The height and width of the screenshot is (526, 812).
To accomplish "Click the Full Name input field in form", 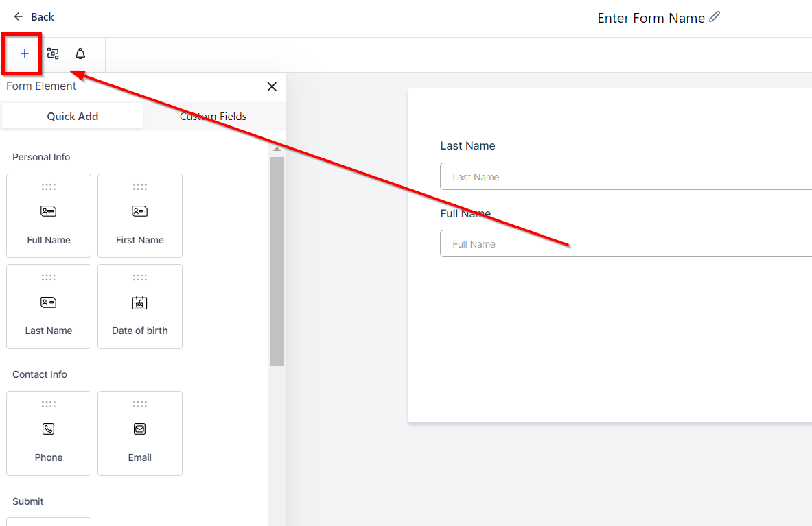I will pos(626,243).
